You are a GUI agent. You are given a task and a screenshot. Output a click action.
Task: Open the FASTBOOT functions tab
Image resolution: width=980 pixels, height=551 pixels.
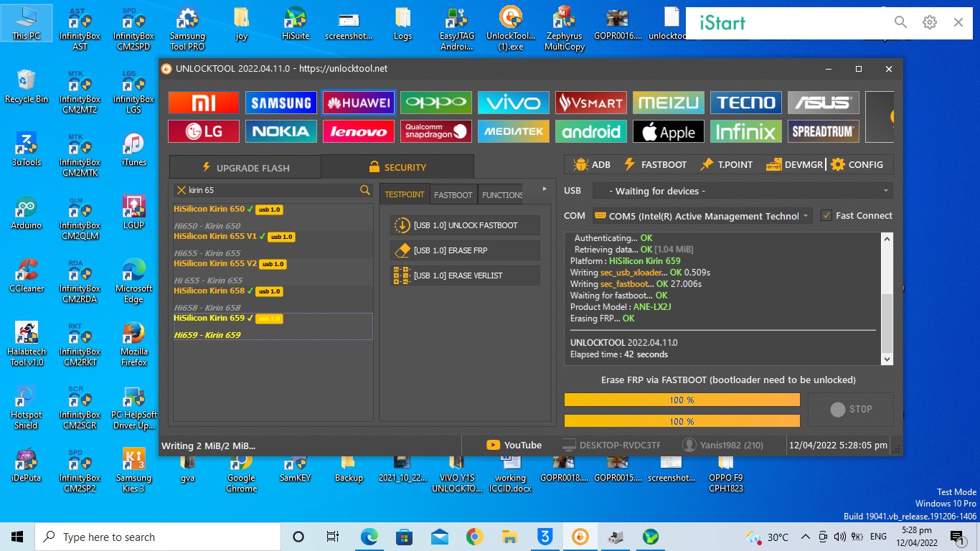(x=453, y=194)
